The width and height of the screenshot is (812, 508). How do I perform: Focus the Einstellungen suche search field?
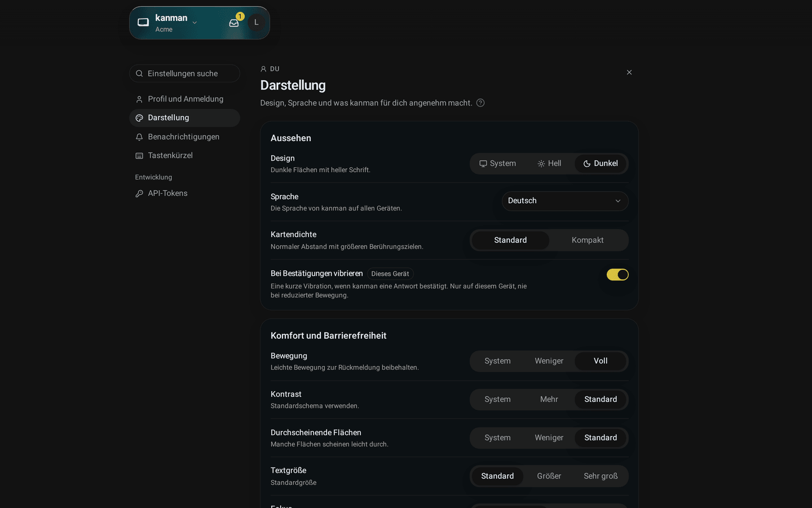[x=184, y=73]
